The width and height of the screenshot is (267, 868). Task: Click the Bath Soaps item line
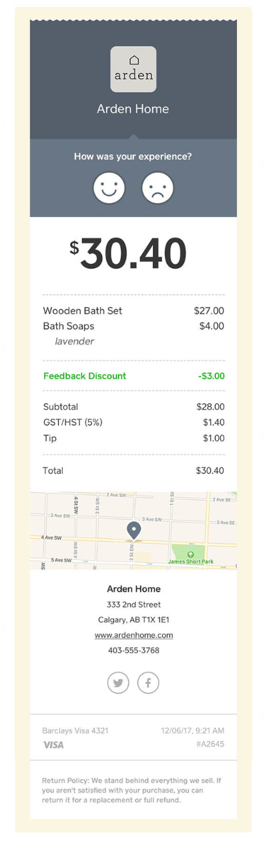133,326
